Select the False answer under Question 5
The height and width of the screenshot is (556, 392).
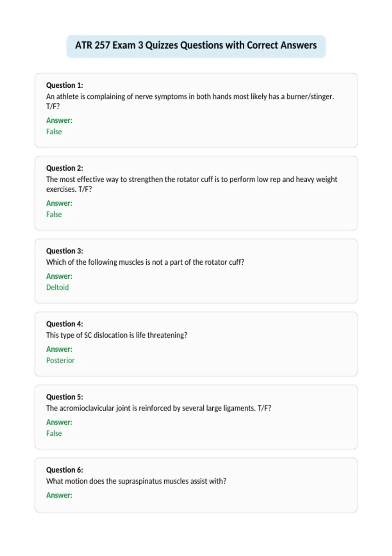click(54, 433)
